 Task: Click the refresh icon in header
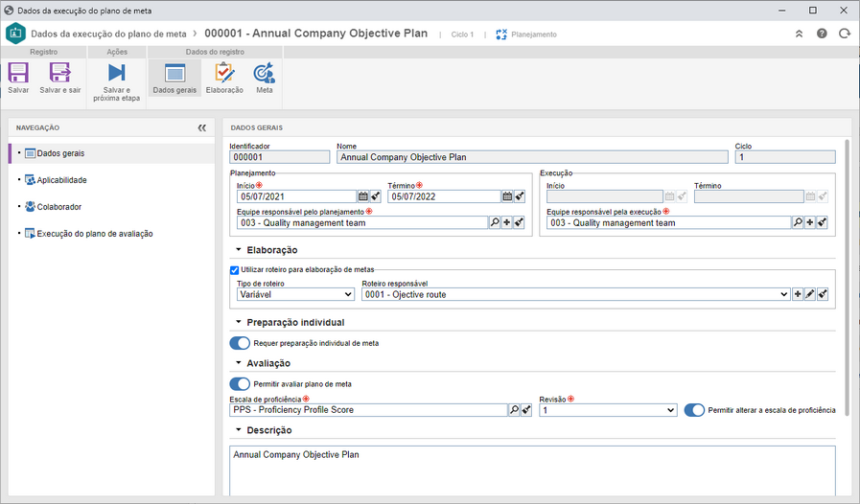point(844,34)
